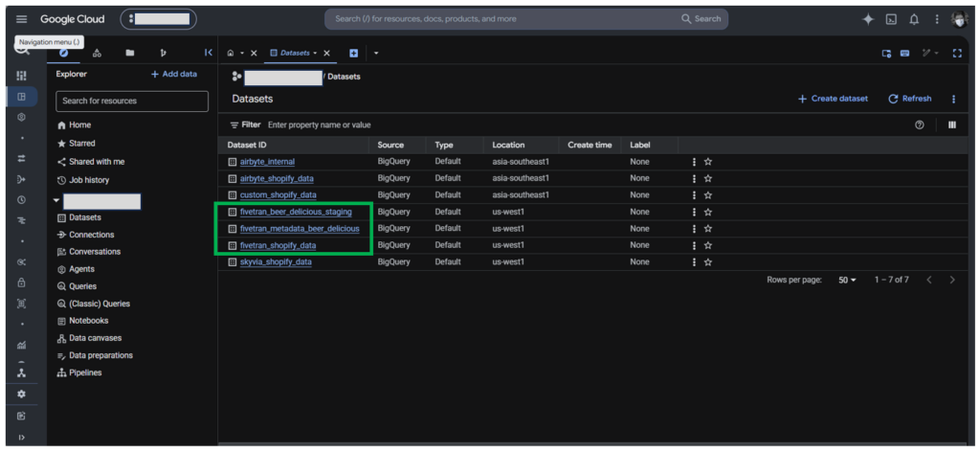Open the Gemini sparkle assistant icon
The height and width of the screenshot is (453, 980).
click(x=868, y=19)
